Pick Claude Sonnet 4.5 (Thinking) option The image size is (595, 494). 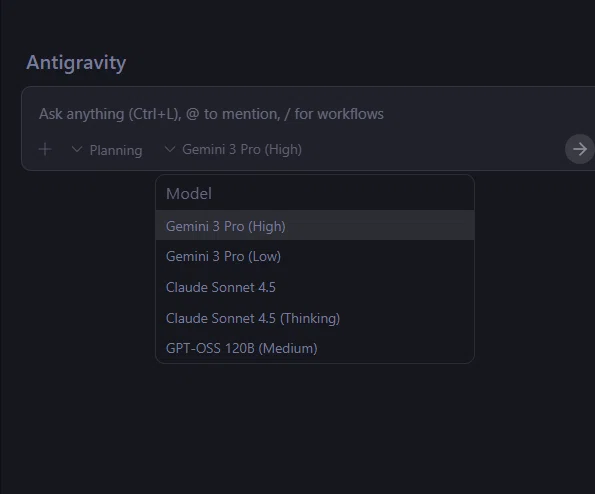click(x=315, y=318)
